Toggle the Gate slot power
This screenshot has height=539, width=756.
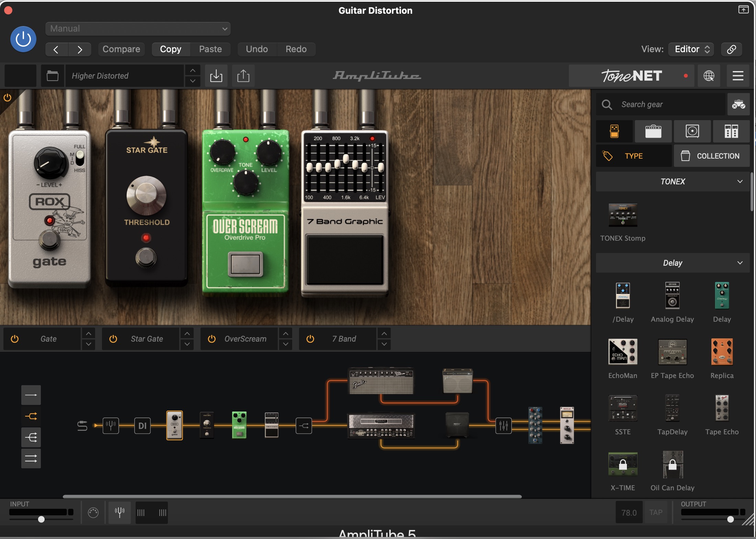click(15, 339)
